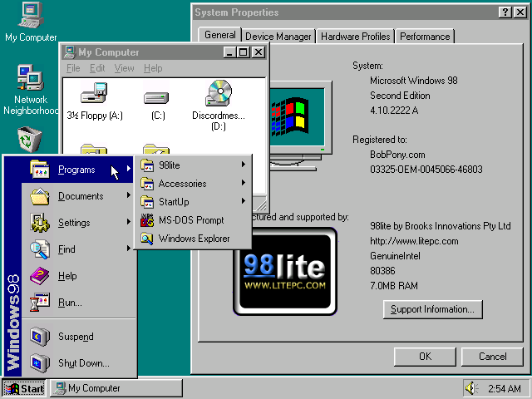This screenshot has width=532, height=399.
Task: Expand the Documents submenu arrow
Action: [x=129, y=195]
